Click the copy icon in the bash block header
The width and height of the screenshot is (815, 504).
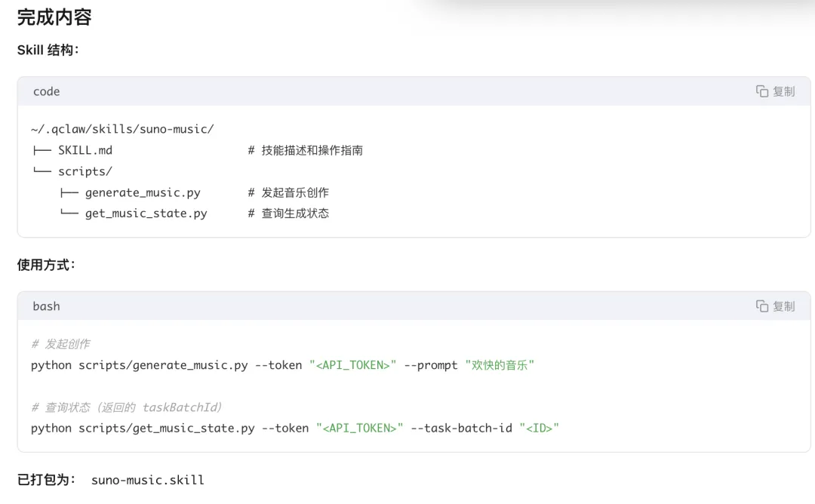coord(762,306)
